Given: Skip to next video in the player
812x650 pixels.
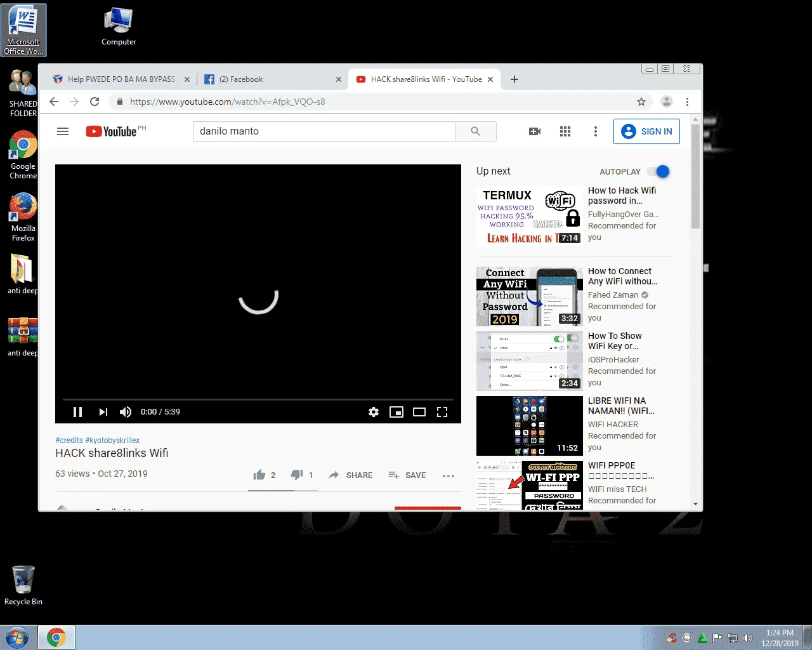Looking at the screenshot, I should (x=103, y=412).
